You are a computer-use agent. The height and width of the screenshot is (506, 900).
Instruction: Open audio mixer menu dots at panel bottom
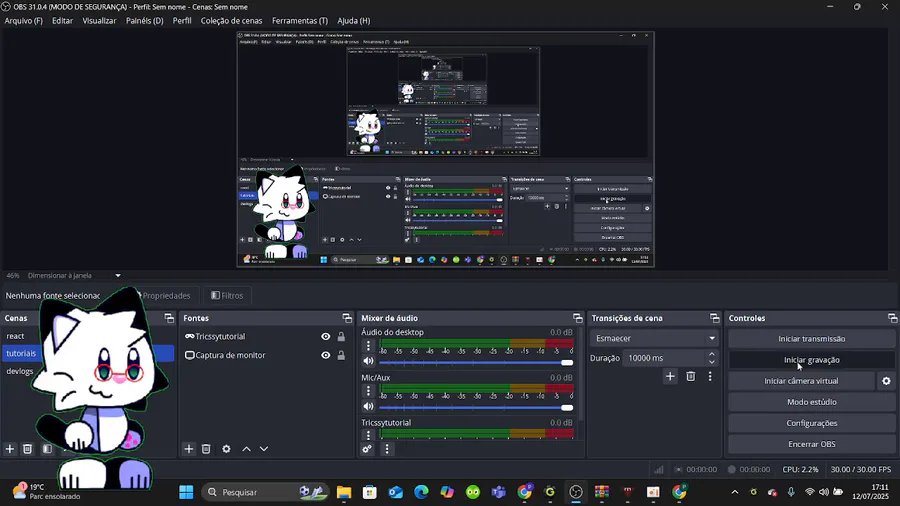pos(387,449)
